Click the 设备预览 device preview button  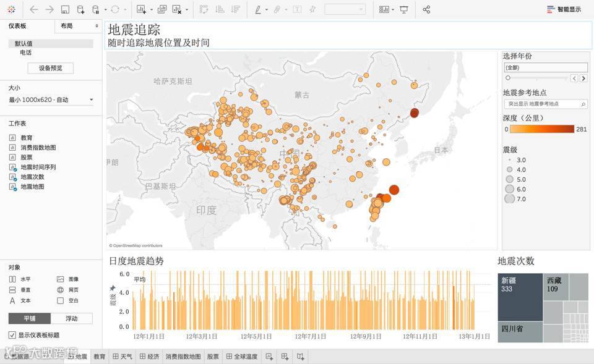point(50,68)
